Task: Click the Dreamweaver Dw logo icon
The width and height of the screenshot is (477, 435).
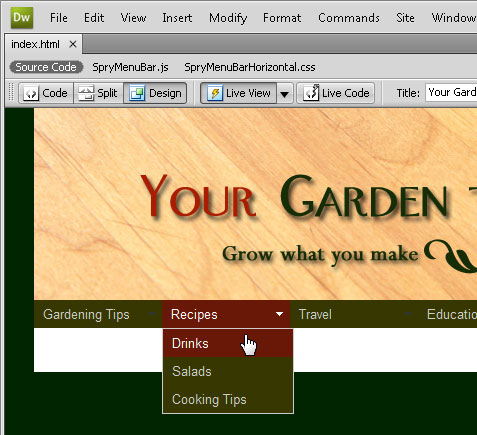Action: (x=22, y=18)
